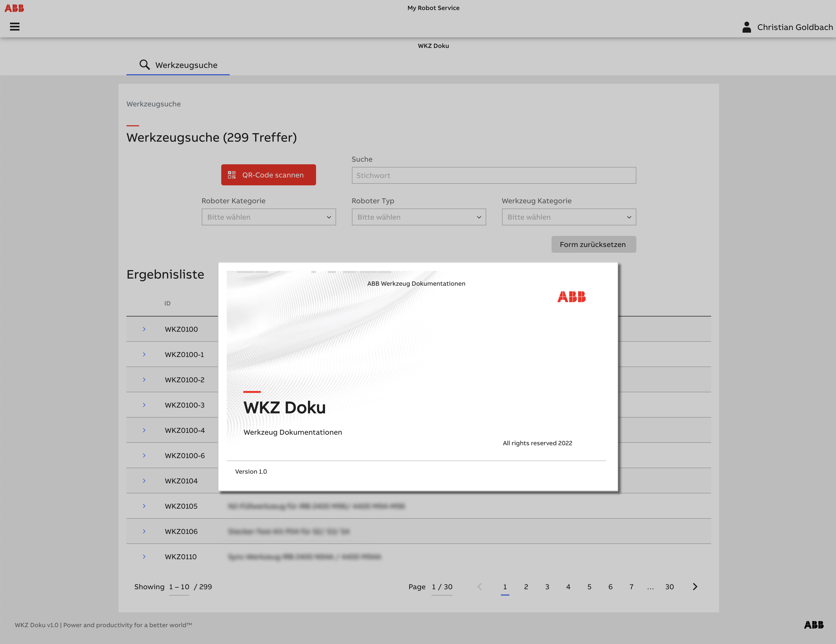
Task: Click the magnifier search icon
Action: (x=144, y=65)
